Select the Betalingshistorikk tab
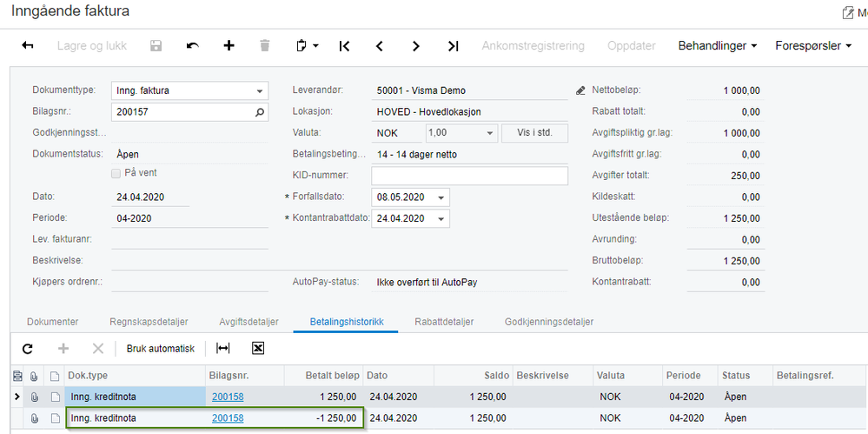The height and width of the screenshot is (434, 868). pyautogui.click(x=347, y=322)
